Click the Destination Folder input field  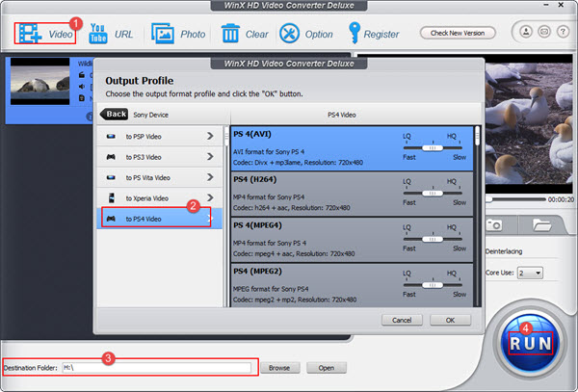tap(157, 368)
